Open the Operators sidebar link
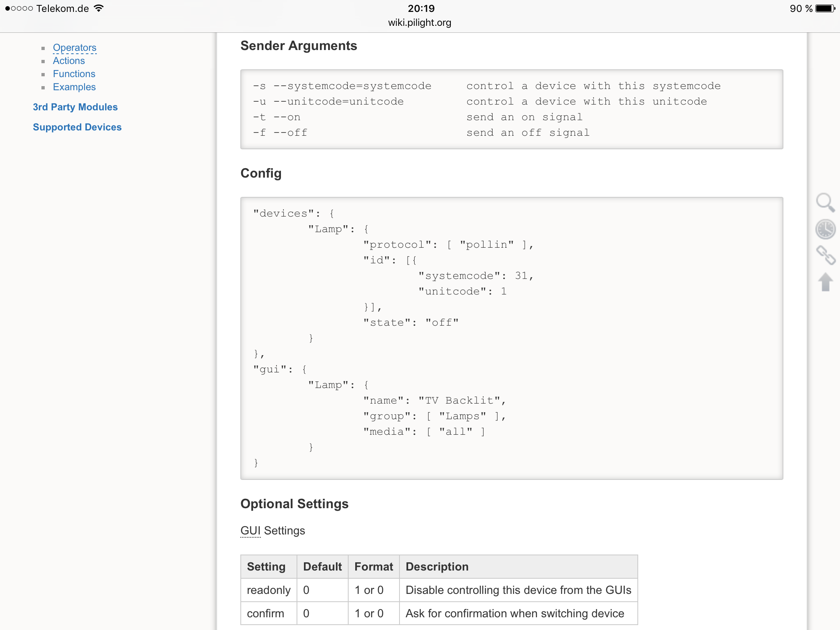This screenshot has width=840, height=630. point(74,48)
